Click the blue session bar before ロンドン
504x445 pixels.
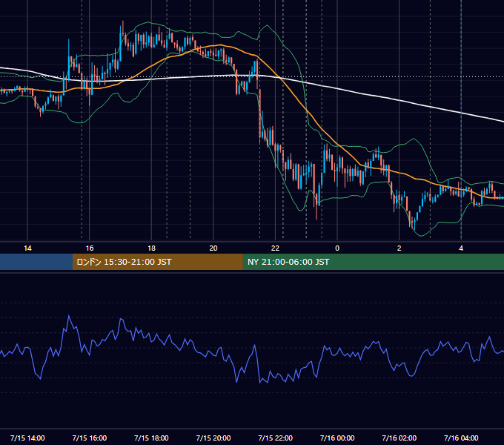(36, 262)
